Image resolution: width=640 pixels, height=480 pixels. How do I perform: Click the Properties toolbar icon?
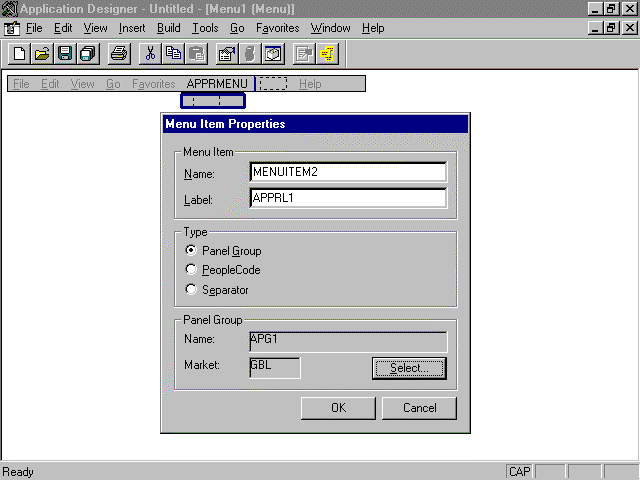click(x=227, y=53)
